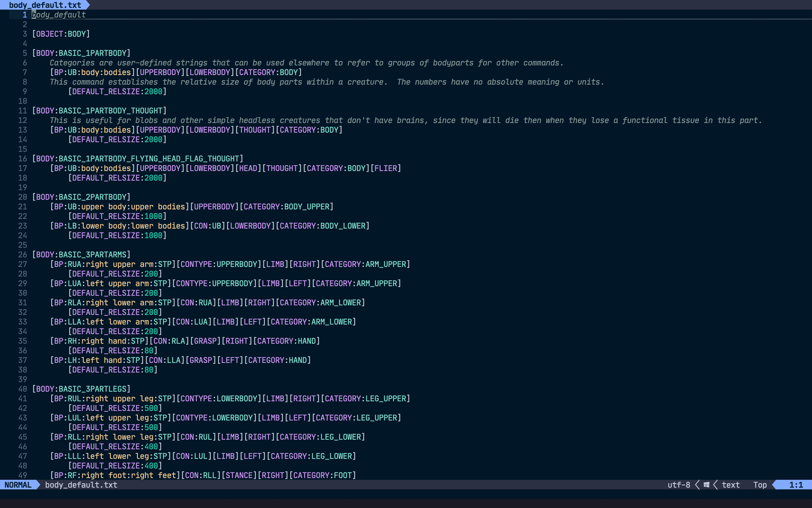Viewport: 812px width, 508px height.
Task: Click the Windows file format icon
Action: (x=706, y=485)
